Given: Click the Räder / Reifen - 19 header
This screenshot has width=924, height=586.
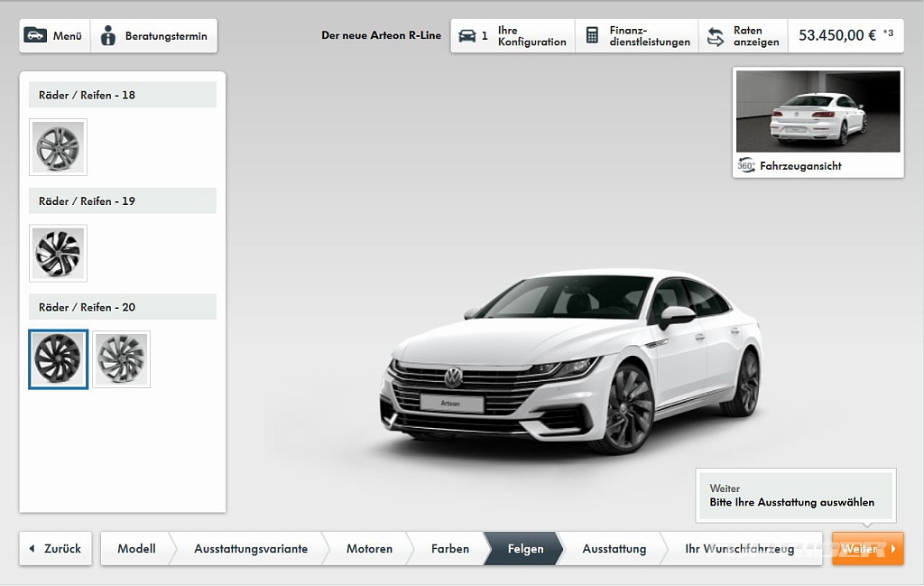Looking at the screenshot, I should click(x=123, y=201).
